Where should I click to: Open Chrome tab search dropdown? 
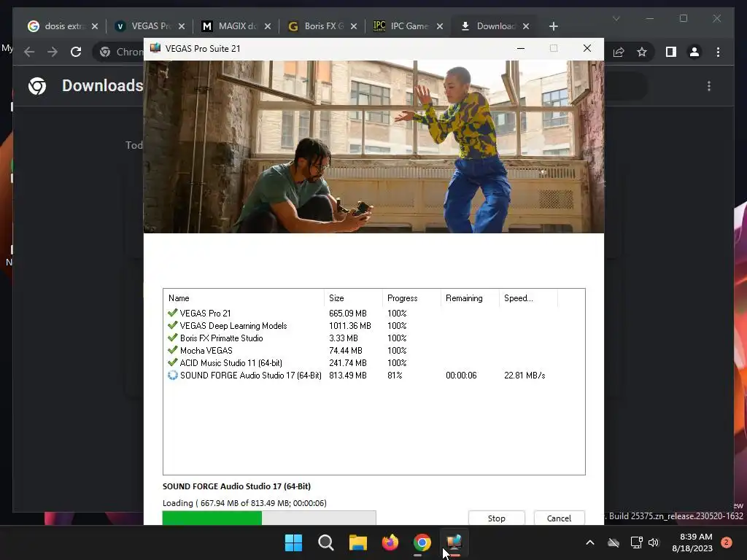(616, 18)
